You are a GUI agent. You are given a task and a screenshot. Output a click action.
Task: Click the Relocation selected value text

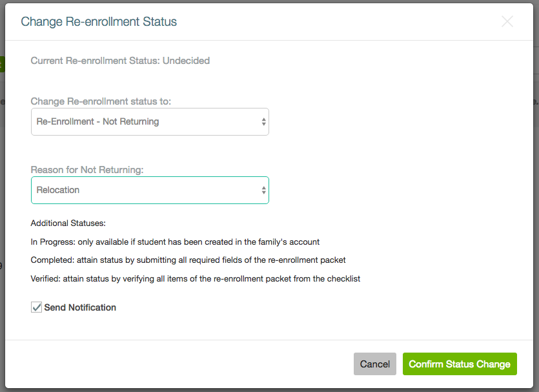click(58, 190)
